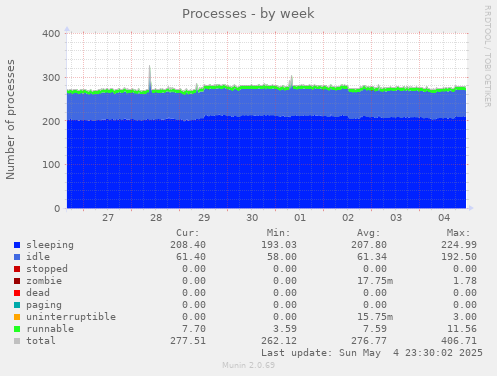Click the y-axis tick label 400
497x376 pixels.
[51, 33]
